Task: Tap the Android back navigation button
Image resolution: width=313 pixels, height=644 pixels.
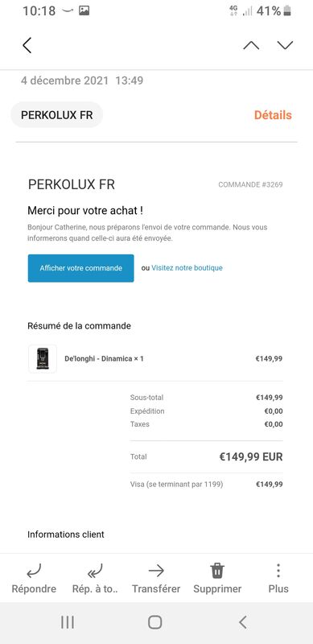Action: point(243,622)
